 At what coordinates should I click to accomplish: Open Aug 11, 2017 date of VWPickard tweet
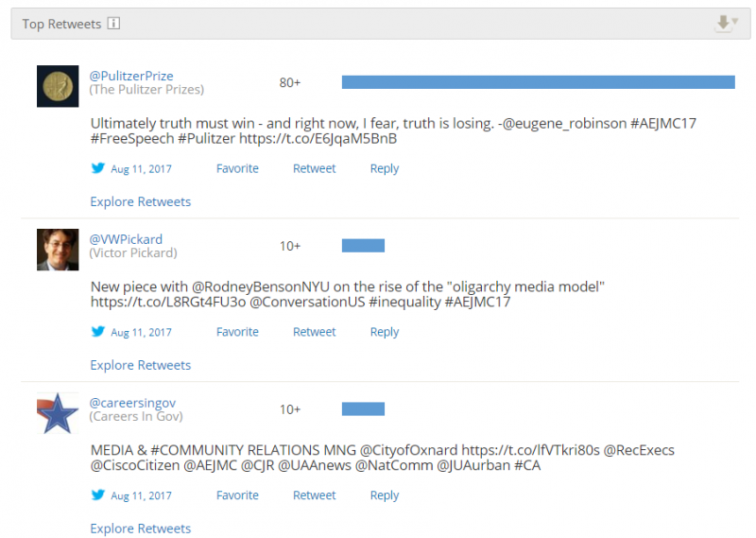(141, 333)
